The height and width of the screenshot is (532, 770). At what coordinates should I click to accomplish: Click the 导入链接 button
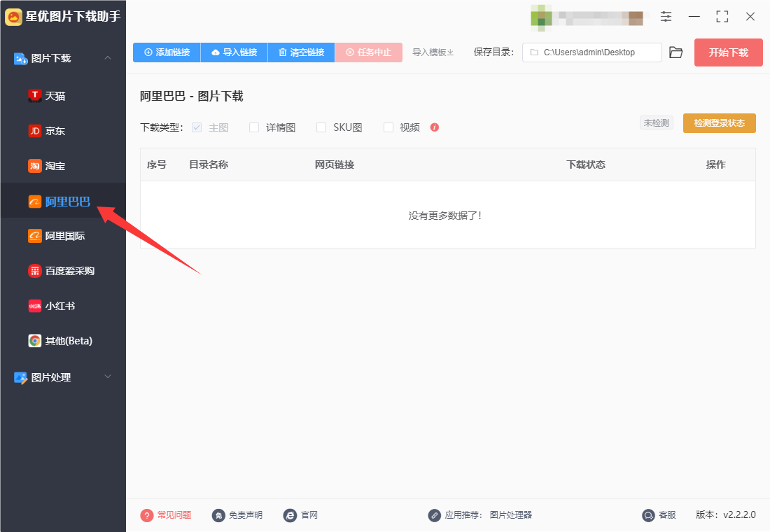coord(234,52)
